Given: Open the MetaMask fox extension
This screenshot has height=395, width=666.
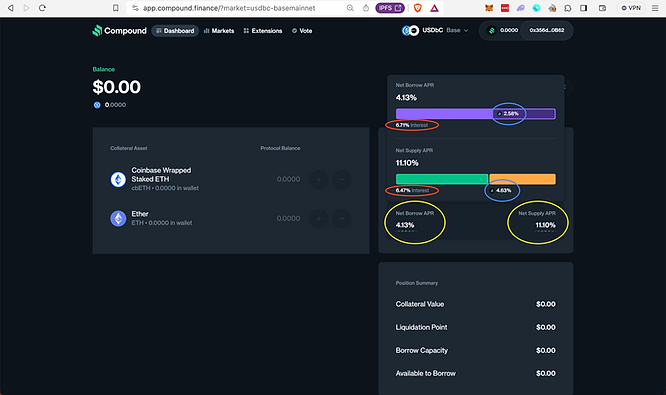Looking at the screenshot, I should [489, 8].
